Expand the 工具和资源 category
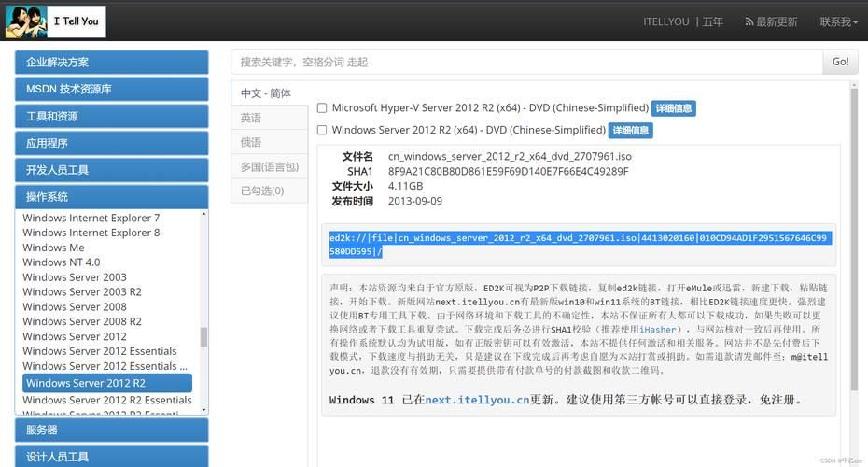This screenshot has height=467, width=868. click(112, 116)
